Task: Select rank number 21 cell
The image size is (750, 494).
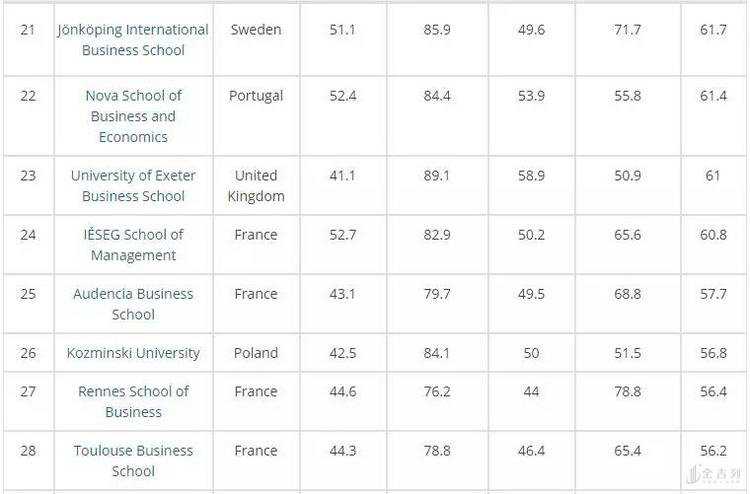Action: 28,30
